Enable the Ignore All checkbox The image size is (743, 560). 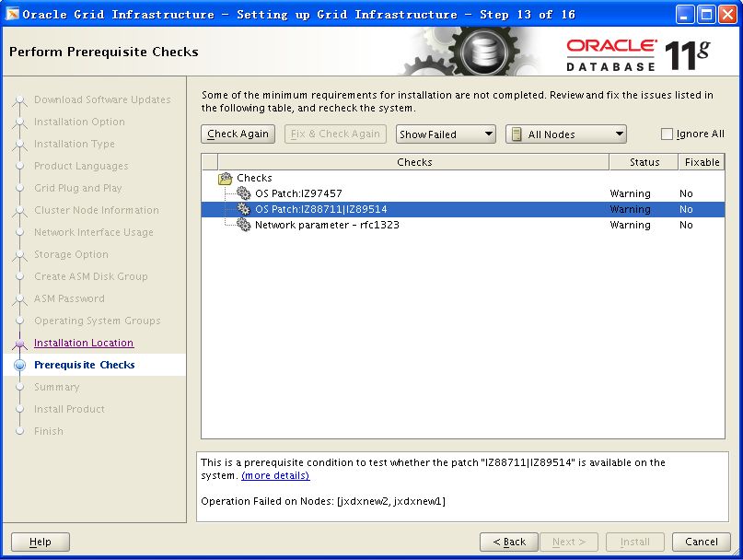[x=668, y=134]
